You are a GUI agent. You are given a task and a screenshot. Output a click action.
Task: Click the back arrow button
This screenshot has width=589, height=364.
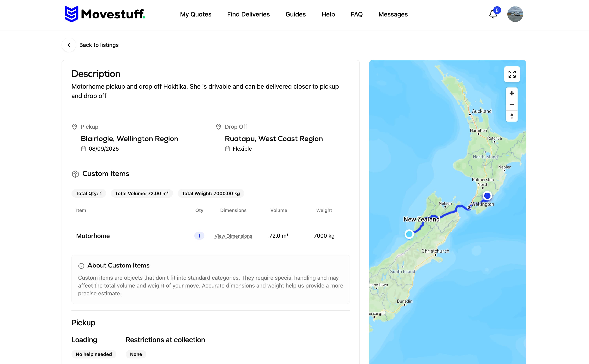[69, 45]
